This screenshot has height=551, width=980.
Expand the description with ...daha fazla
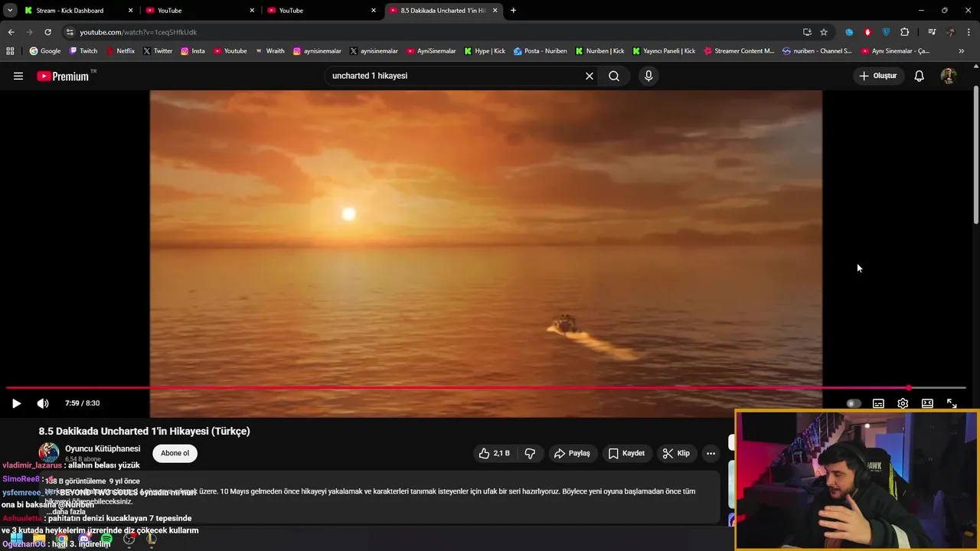66,512
